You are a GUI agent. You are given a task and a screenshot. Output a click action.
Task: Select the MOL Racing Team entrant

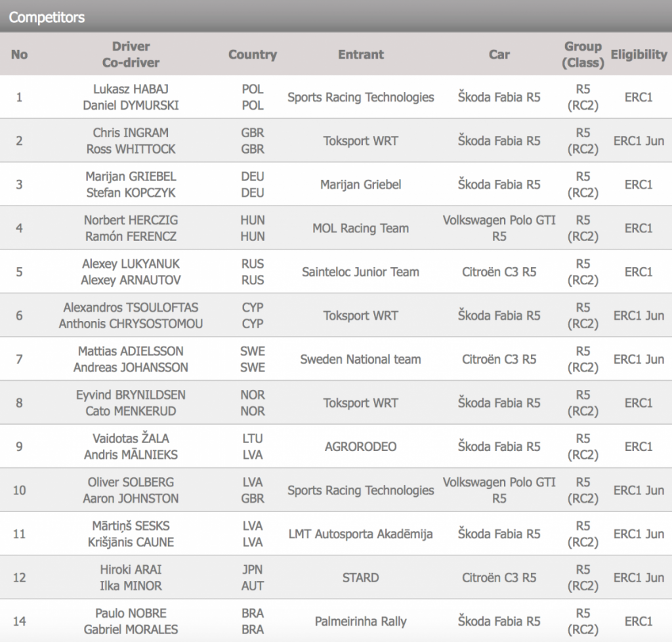pyautogui.click(x=360, y=228)
